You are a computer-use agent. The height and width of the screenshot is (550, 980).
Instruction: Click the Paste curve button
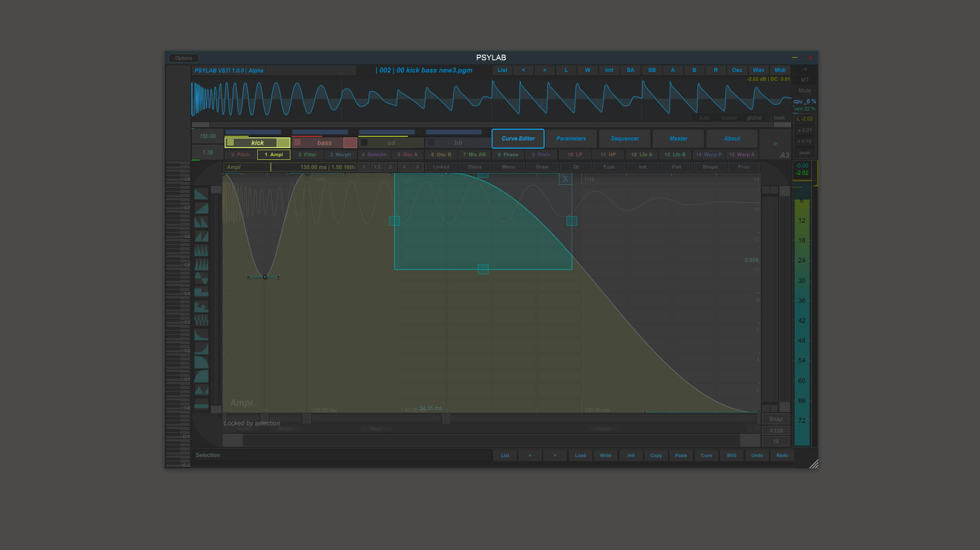[681, 456]
